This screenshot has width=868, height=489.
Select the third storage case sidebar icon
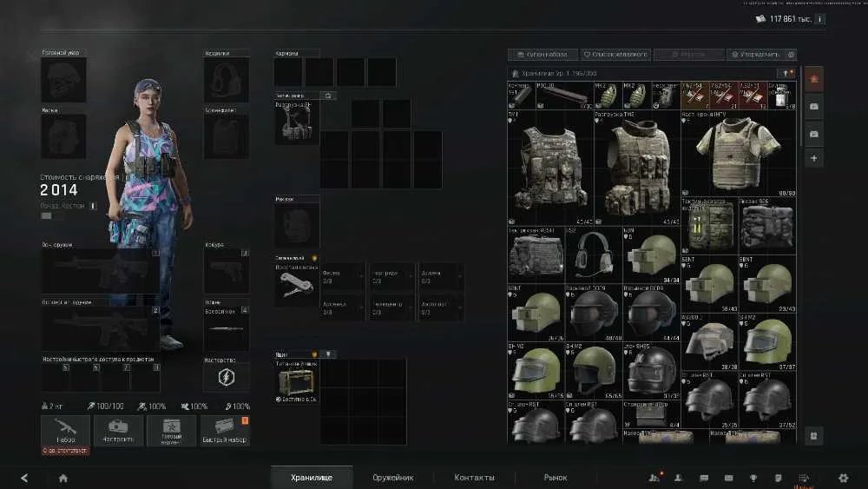pyautogui.click(x=814, y=134)
